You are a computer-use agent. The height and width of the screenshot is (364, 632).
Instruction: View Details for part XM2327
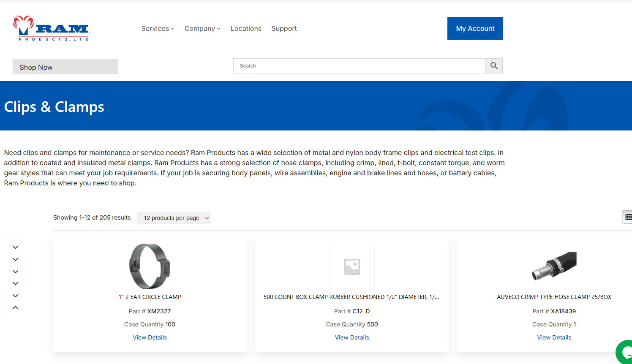[150, 337]
